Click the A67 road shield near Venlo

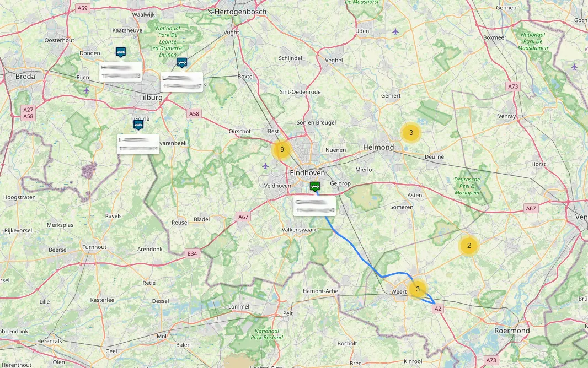click(531, 208)
